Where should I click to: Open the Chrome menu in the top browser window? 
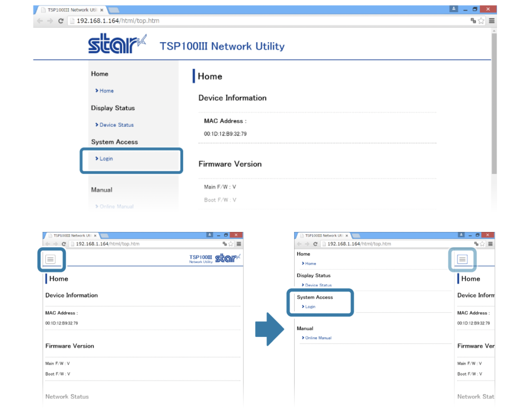coord(491,21)
